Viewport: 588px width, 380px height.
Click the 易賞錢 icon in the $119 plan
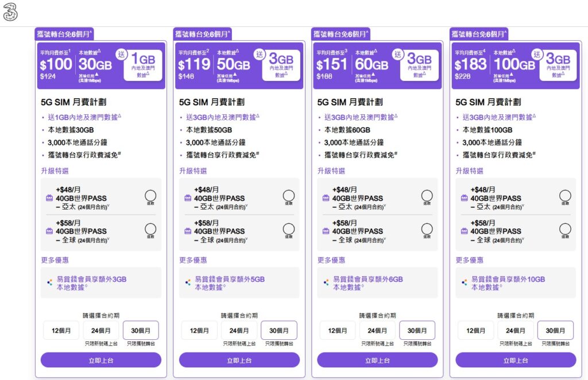pyautogui.click(x=188, y=282)
